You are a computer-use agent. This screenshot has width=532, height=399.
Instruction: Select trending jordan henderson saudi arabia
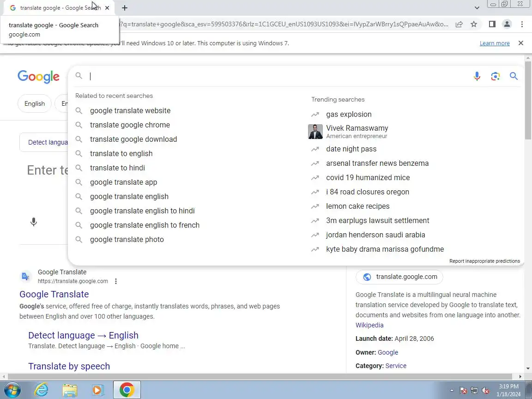375,235
